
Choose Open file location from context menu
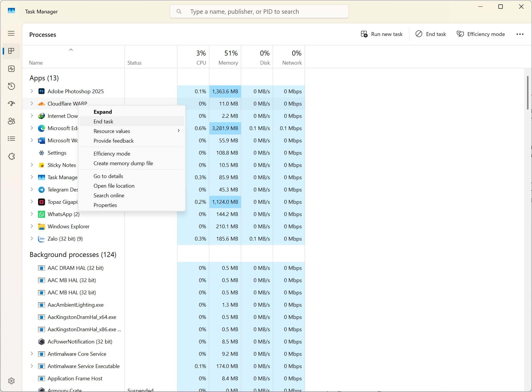(114, 186)
